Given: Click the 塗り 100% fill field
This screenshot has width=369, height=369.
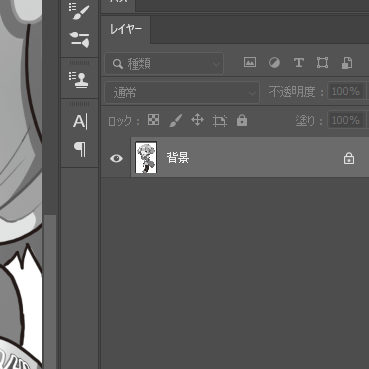Looking at the screenshot, I should tap(346, 120).
